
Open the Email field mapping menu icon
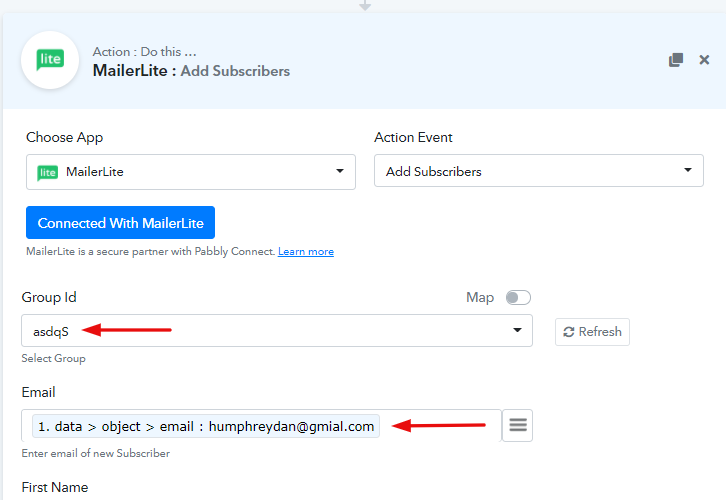click(x=518, y=425)
